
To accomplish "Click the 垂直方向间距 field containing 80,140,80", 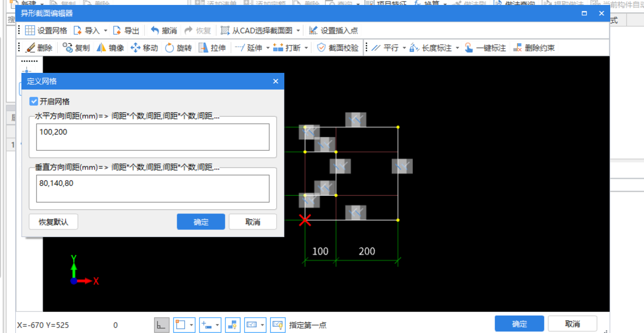I will 153,189.
